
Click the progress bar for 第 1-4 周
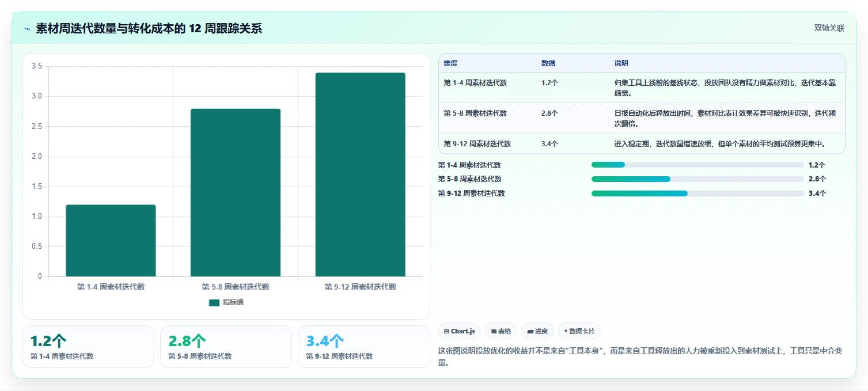698,165
